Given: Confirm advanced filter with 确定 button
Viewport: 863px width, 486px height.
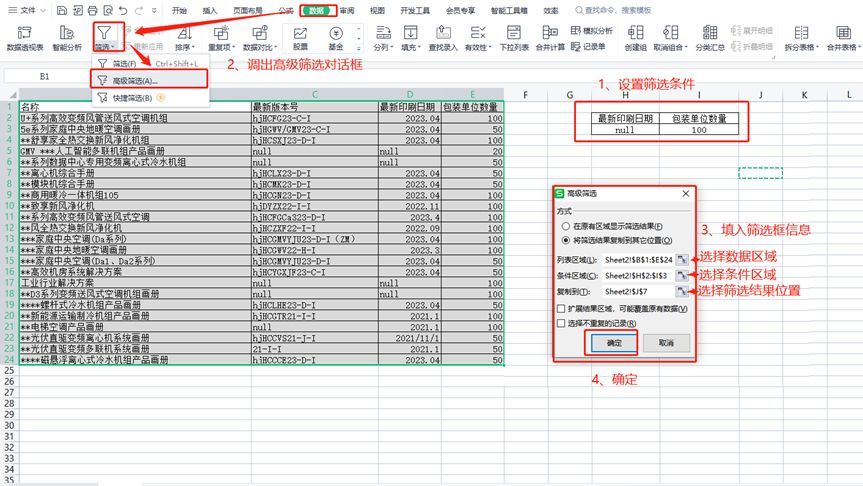Looking at the screenshot, I should (614, 343).
